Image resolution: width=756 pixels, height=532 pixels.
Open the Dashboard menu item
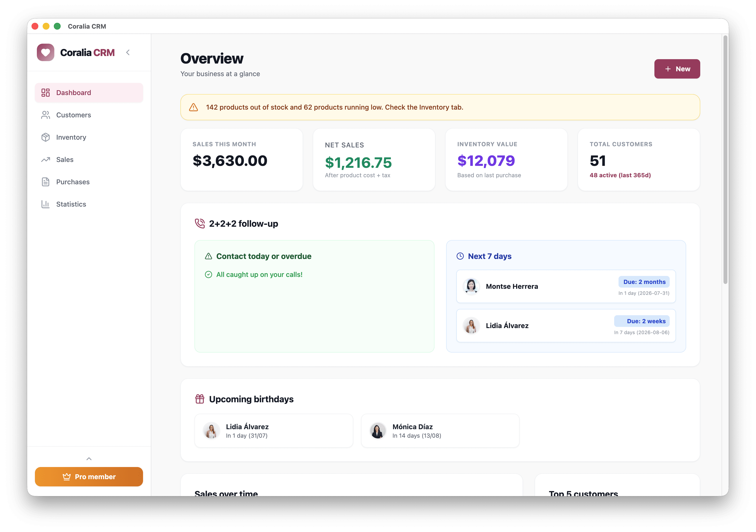89,93
